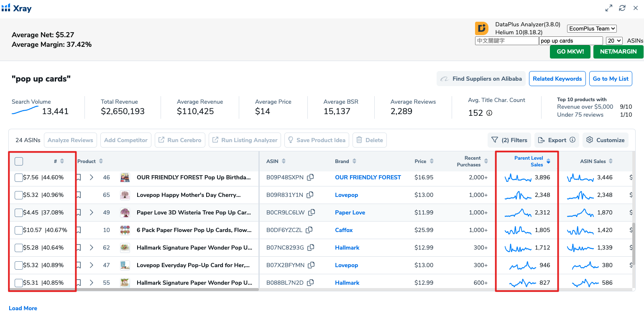Screen dimensions: 644x324
Task: Check the row showing $7.56 | 44.60%
Action: pyautogui.click(x=19, y=178)
